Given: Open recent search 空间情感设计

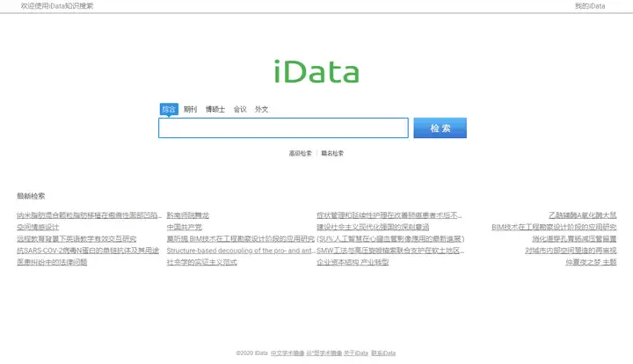Looking at the screenshot, I should pos(38,227).
